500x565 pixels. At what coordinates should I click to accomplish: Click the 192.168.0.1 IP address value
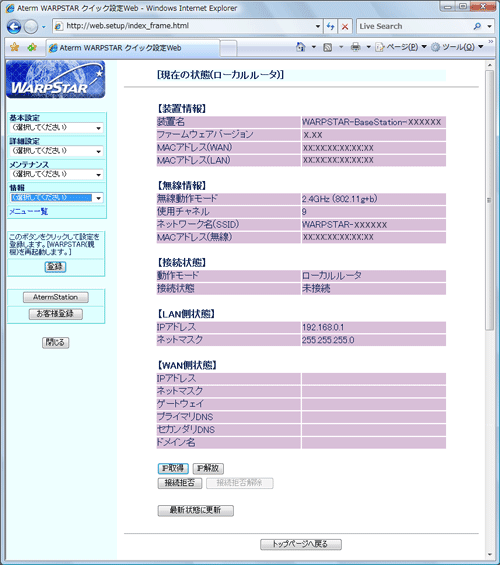(323, 327)
